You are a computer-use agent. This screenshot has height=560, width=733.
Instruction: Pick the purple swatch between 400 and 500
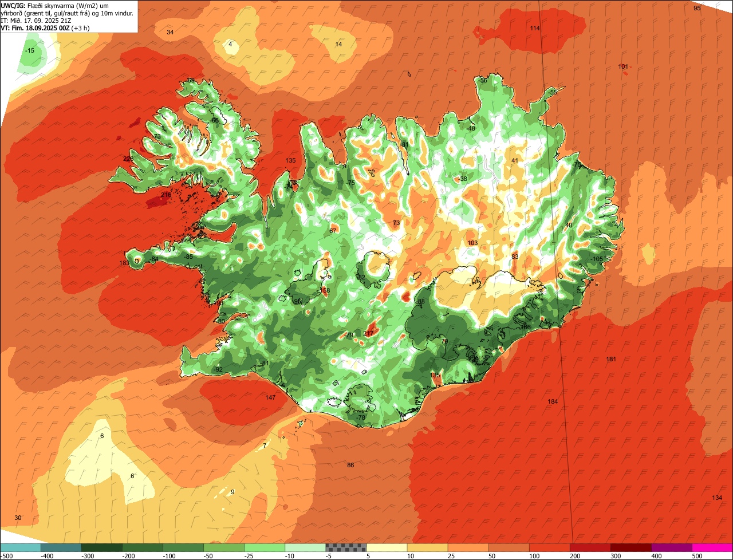(x=671, y=547)
